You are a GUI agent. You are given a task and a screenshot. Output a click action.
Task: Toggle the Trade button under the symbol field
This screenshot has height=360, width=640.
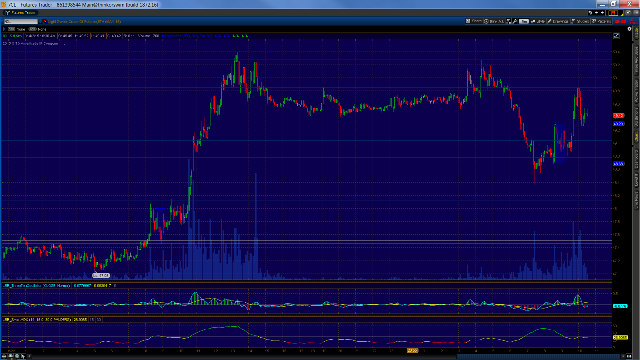pos(11,29)
